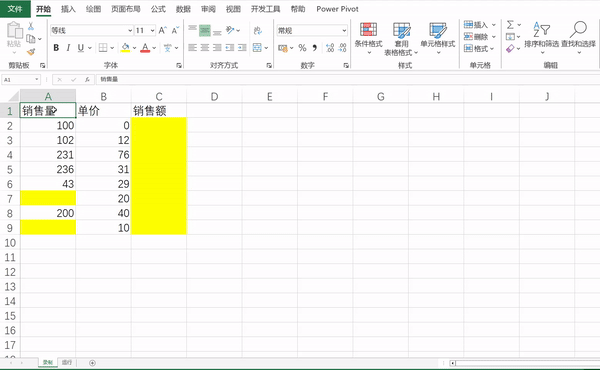This screenshot has height=370, width=600.
Task: Click the select all corner triangle
Action: tap(13, 96)
